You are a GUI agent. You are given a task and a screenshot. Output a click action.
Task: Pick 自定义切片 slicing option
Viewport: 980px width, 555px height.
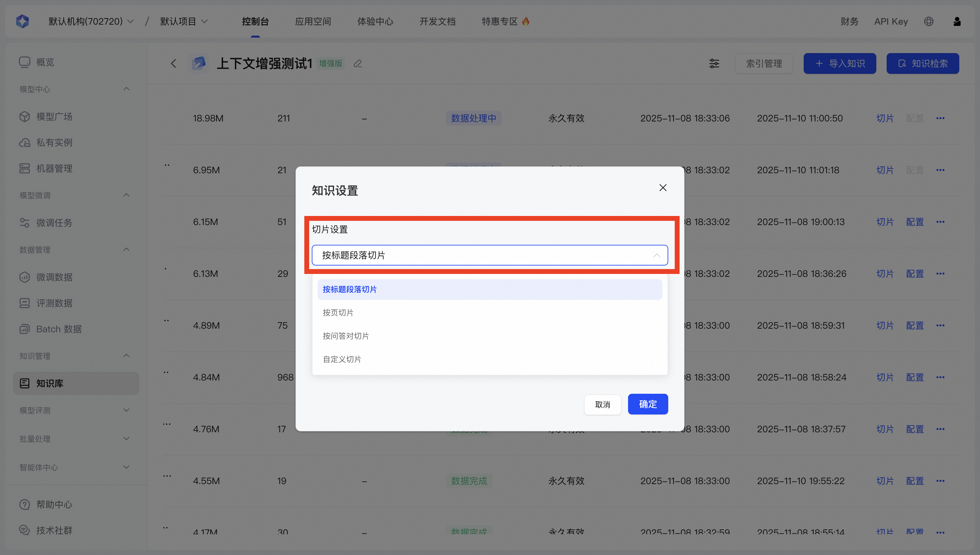[342, 359]
